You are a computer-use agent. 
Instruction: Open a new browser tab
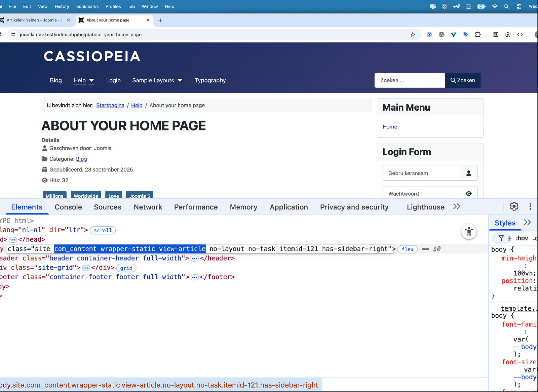(x=160, y=20)
